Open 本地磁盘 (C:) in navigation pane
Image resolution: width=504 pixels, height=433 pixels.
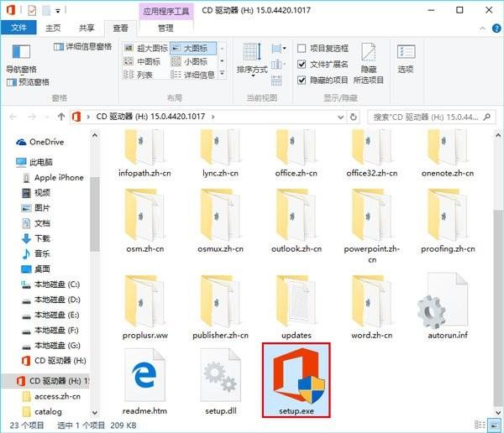(x=50, y=284)
